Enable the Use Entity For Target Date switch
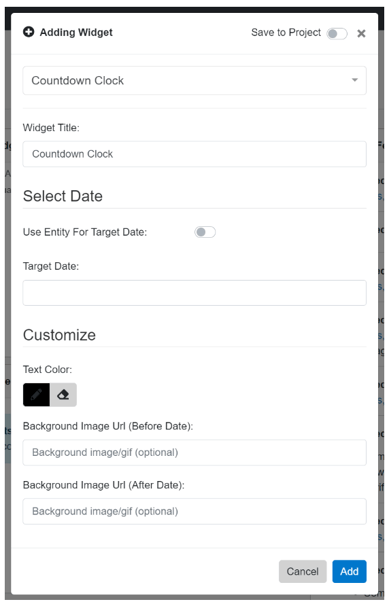 click(x=205, y=232)
